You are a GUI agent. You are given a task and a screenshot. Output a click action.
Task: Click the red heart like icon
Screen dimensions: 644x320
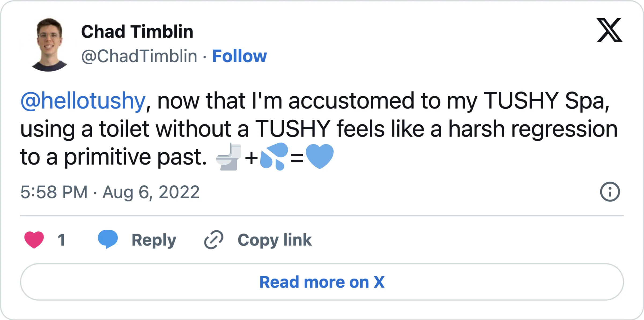pyautogui.click(x=34, y=239)
